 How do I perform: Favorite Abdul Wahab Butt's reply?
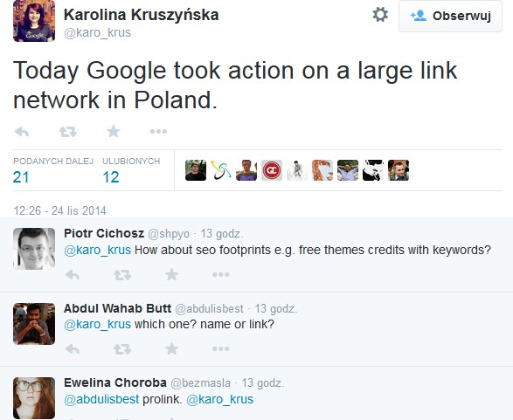(x=171, y=348)
